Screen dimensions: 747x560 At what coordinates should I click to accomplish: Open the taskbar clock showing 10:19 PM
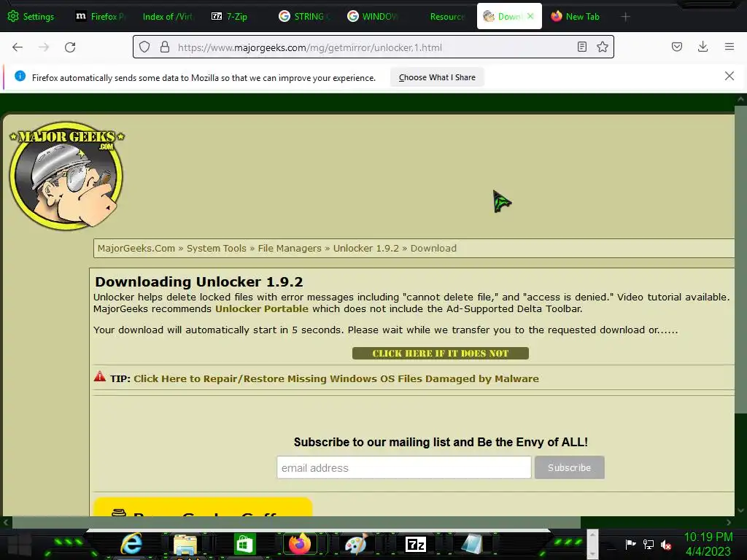pos(708,544)
